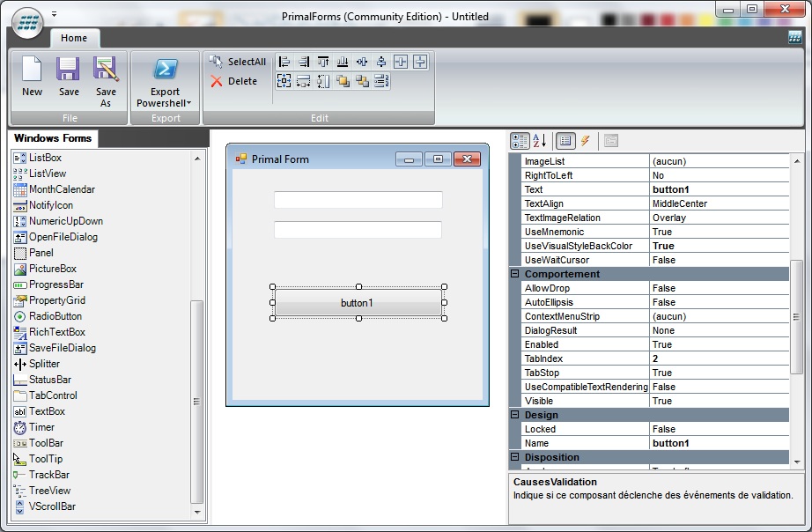The height and width of the screenshot is (532, 812).
Task: Click the make same size icon
Action: click(284, 81)
